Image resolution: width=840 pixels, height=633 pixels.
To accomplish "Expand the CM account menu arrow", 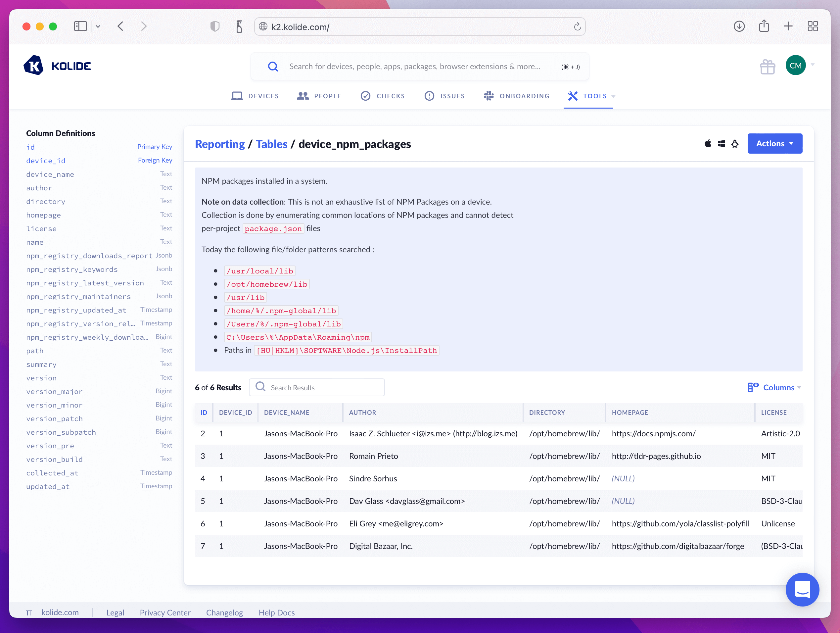I will point(813,65).
